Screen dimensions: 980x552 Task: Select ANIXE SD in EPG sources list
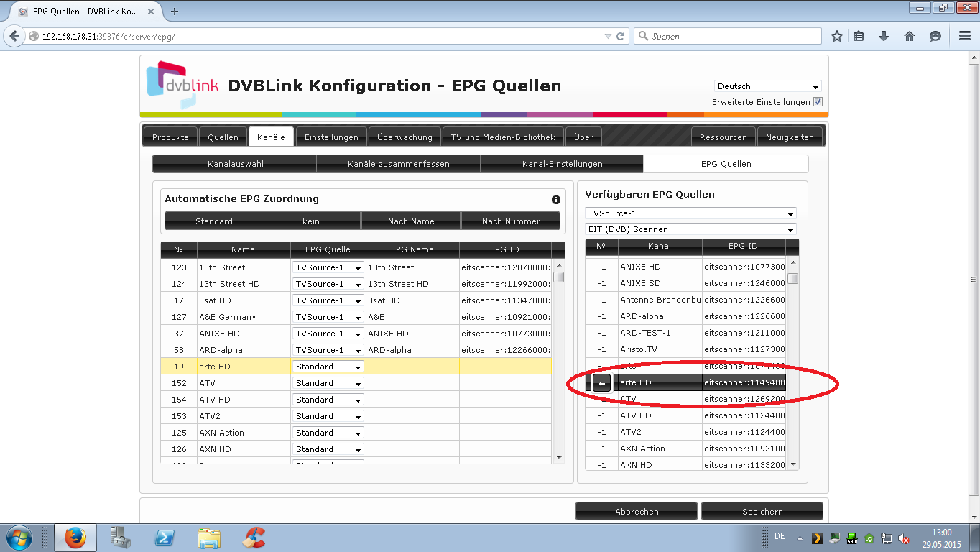685,283
